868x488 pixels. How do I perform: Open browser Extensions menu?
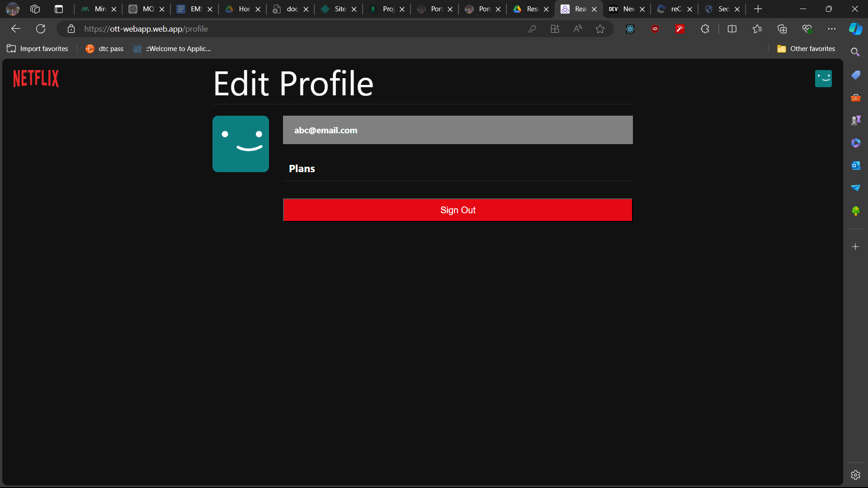point(705,29)
